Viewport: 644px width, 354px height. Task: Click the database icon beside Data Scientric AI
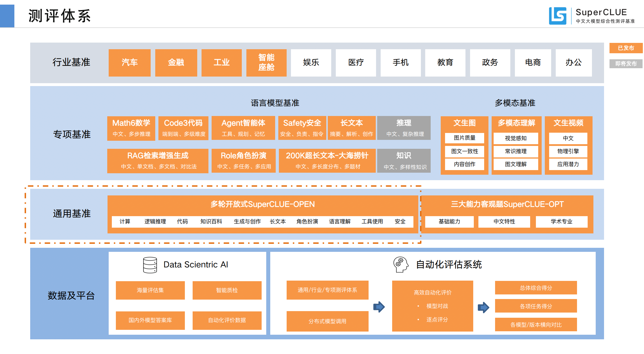150,265
